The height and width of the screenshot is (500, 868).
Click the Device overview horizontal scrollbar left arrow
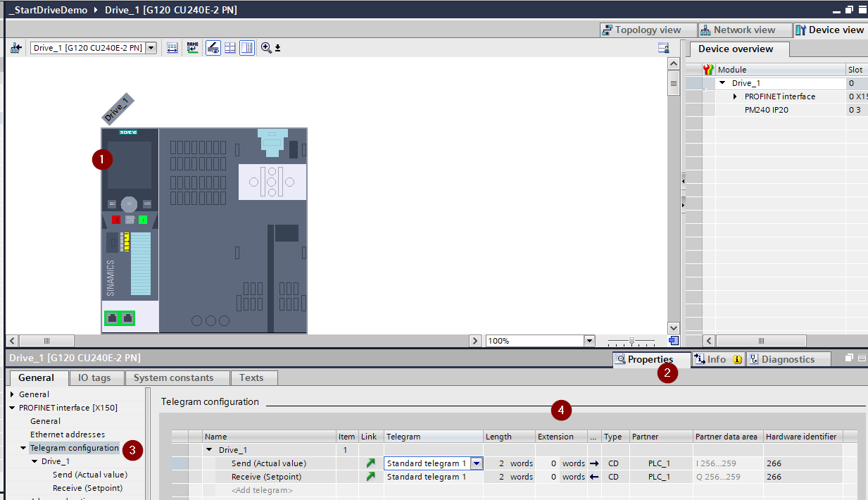[x=709, y=341]
